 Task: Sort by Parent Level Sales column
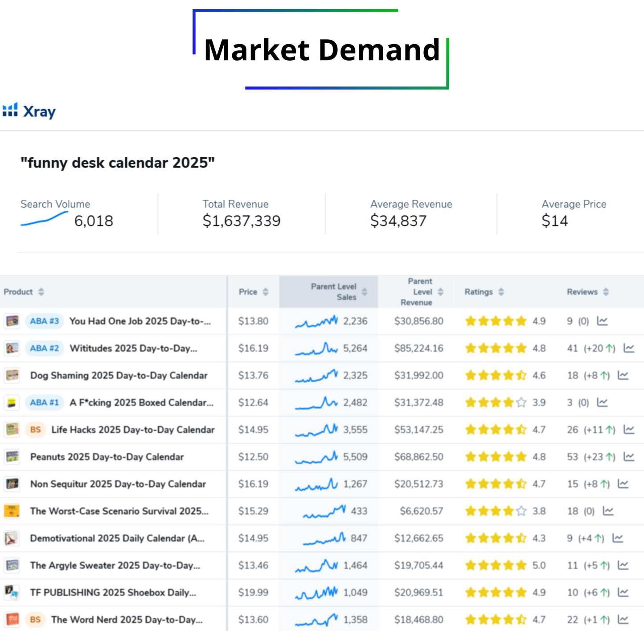point(365,292)
